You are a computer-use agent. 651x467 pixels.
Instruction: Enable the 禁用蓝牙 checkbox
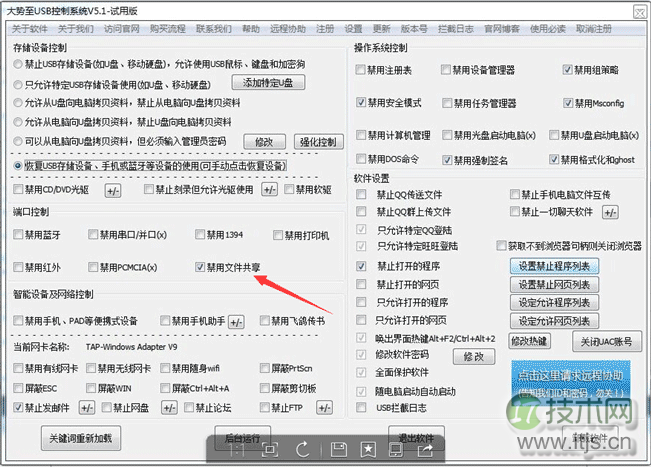click(18, 235)
